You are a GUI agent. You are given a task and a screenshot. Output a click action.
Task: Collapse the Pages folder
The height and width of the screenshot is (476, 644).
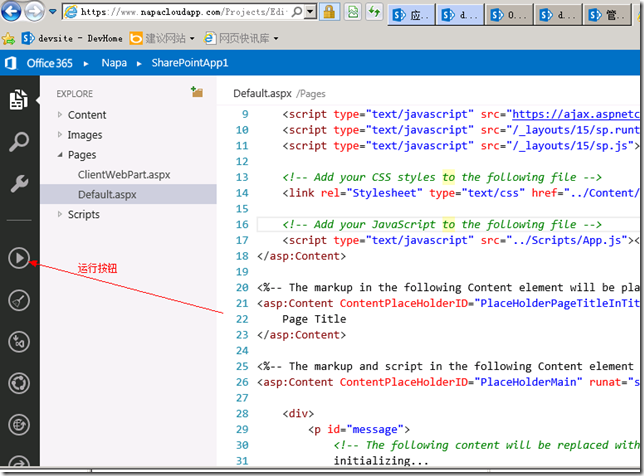click(x=60, y=154)
